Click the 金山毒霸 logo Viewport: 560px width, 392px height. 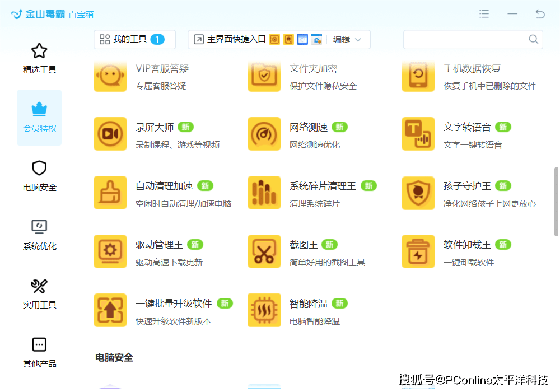point(38,14)
